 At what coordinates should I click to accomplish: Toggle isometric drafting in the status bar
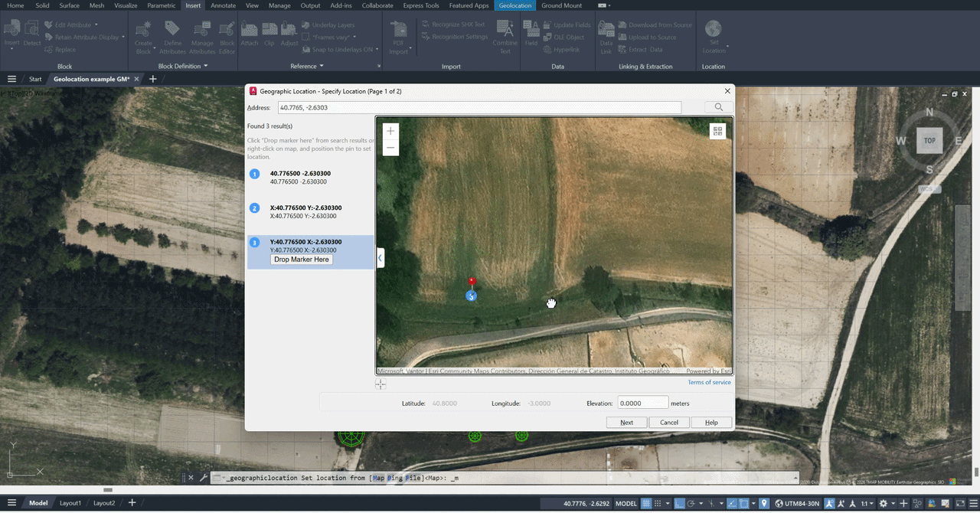tap(712, 503)
